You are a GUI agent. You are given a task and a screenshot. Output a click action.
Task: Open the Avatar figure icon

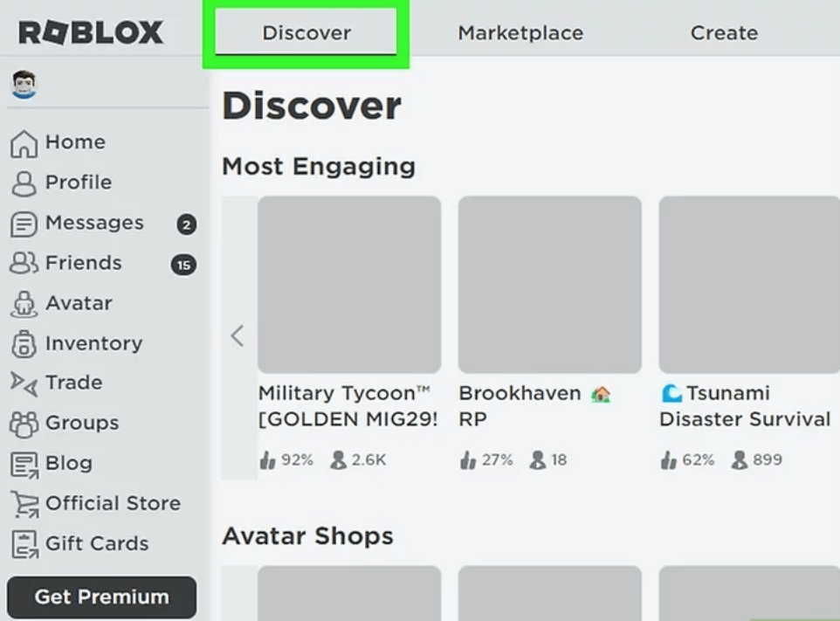(24, 304)
